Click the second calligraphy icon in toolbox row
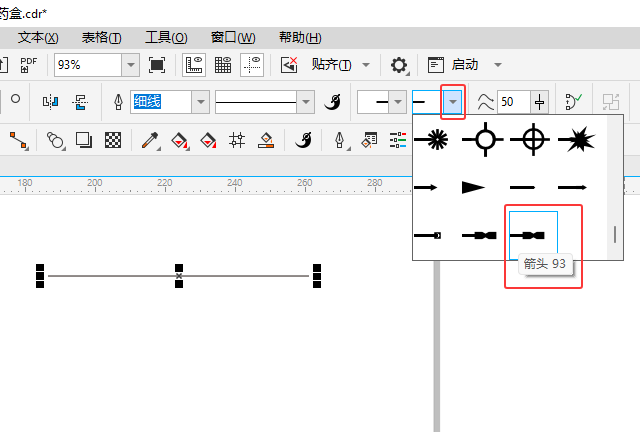Viewport: 640px width, 432px height. tap(303, 140)
